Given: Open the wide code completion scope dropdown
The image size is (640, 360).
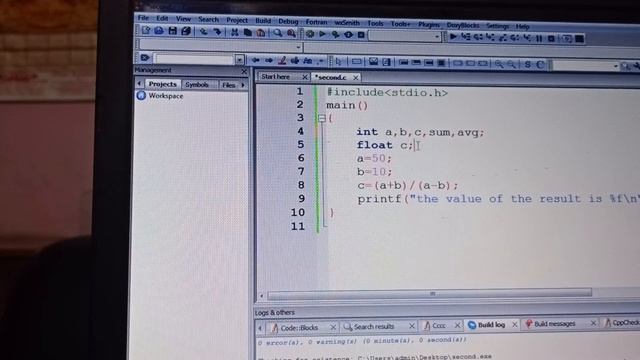Looking at the screenshot, I should tap(298, 47).
